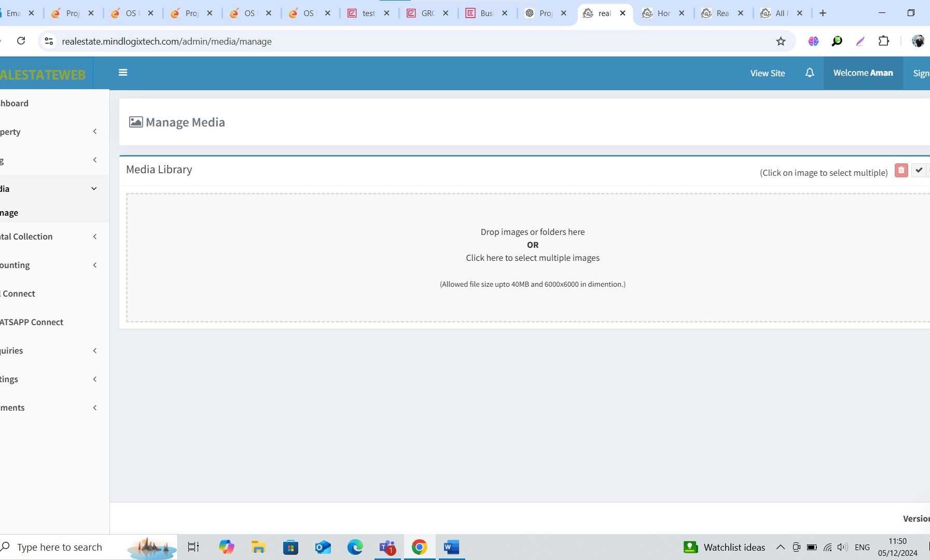Open the clock and date in taskbar
Image resolution: width=930 pixels, height=560 pixels.
(x=897, y=547)
